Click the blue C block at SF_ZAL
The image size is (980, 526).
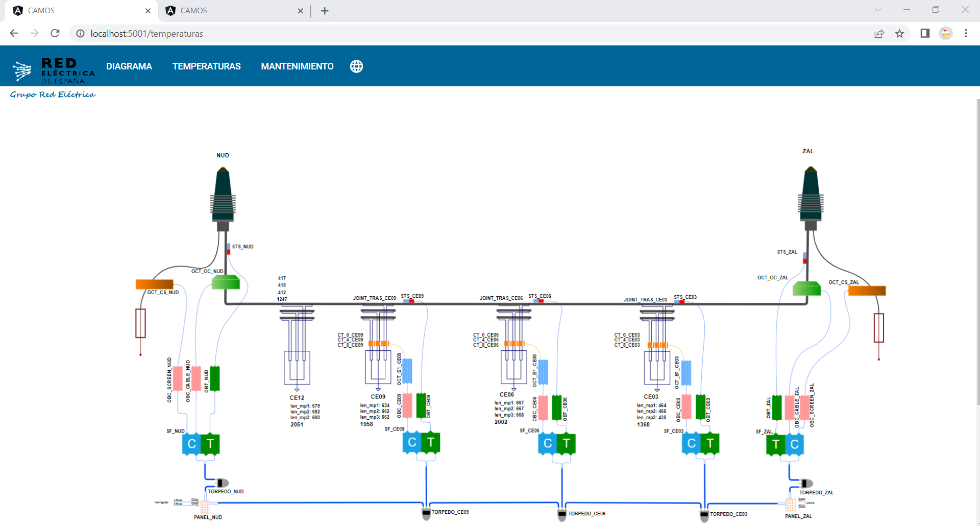click(795, 444)
